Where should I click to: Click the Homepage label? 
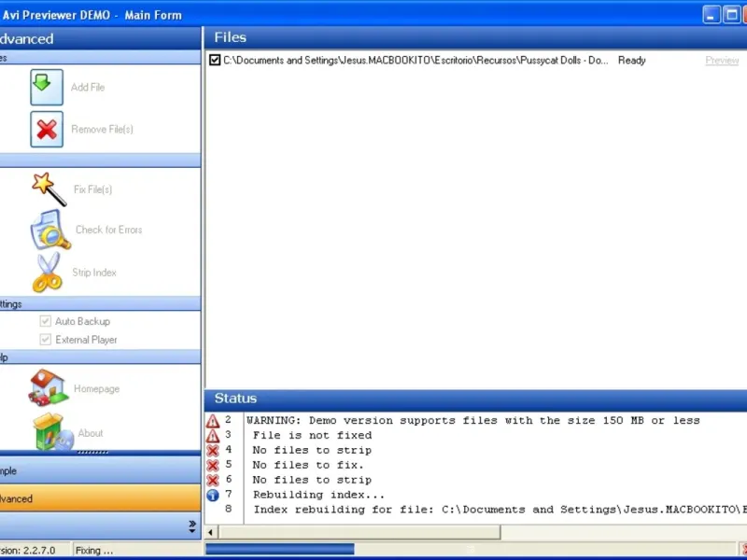97,388
